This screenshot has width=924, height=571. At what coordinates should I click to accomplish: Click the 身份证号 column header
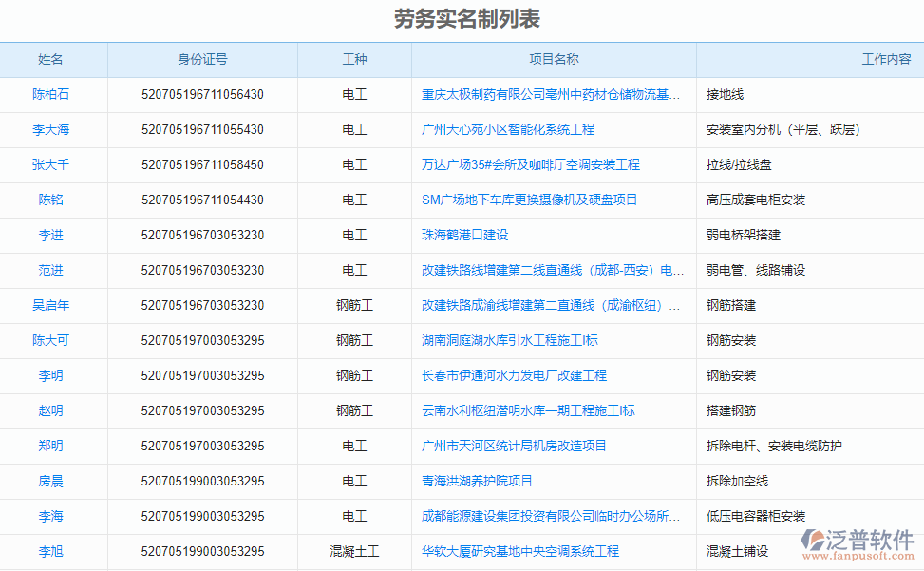(202, 59)
